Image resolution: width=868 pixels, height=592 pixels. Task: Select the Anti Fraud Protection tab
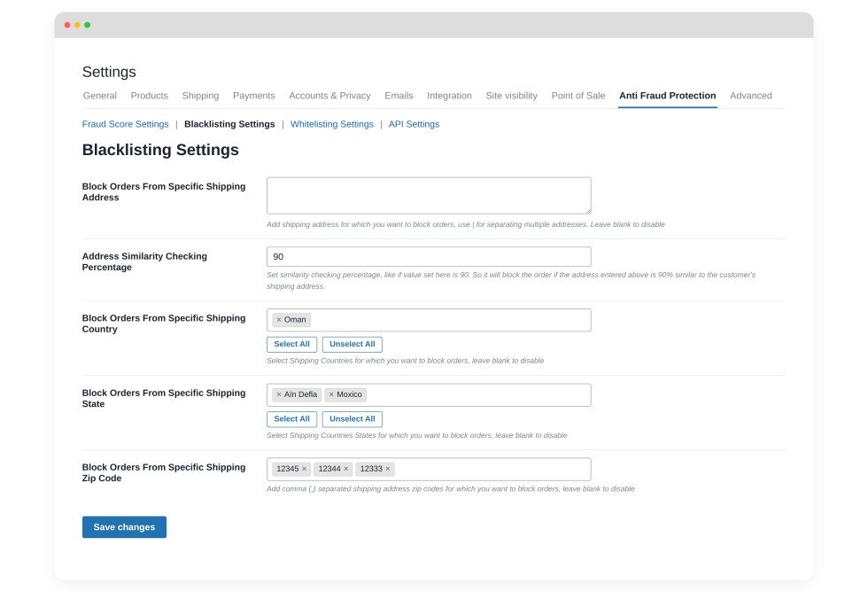click(x=668, y=96)
